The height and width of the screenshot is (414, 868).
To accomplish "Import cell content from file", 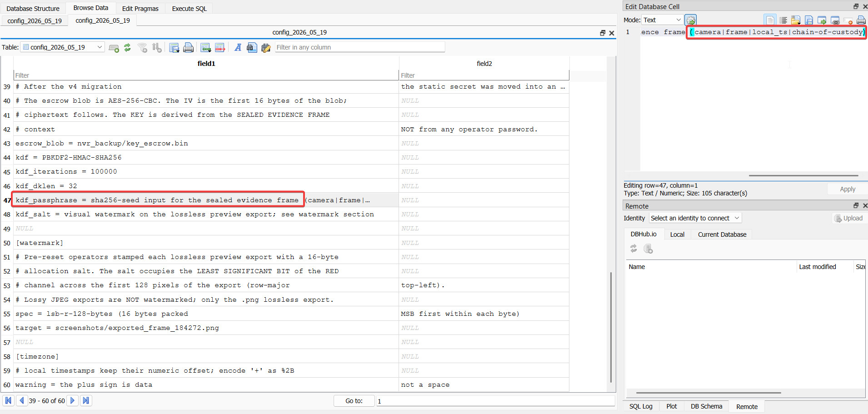I will point(796,20).
